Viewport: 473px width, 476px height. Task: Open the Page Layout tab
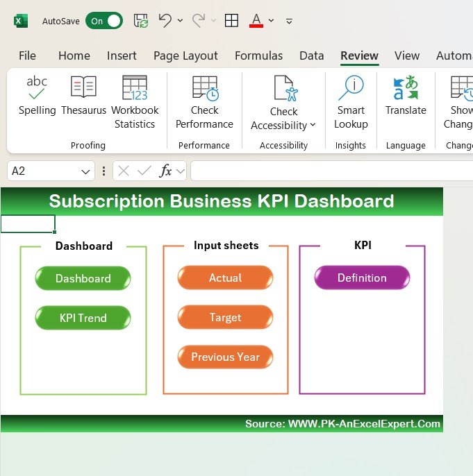point(185,56)
